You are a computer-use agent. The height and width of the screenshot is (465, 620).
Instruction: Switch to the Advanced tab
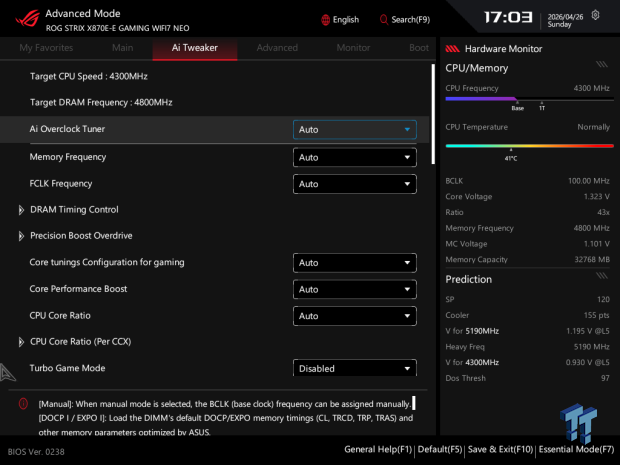pos(277,48)
